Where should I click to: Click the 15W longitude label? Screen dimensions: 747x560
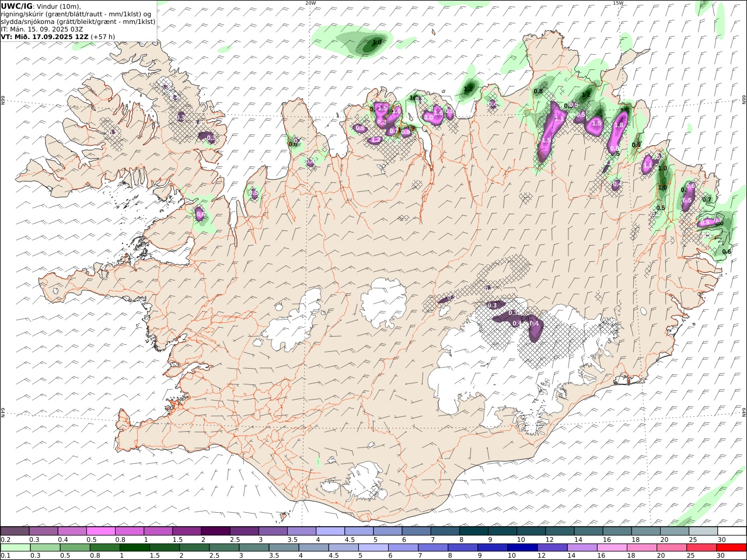coord(617,3)
